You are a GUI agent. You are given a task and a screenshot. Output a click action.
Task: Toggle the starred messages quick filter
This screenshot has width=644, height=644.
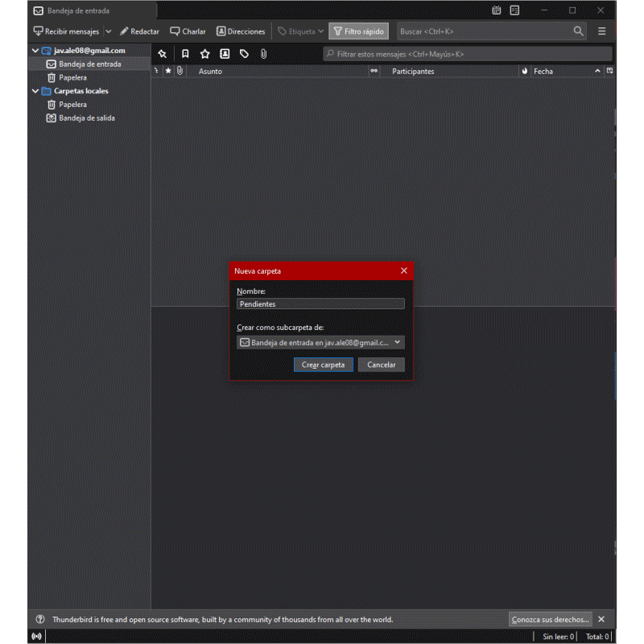coord(204,54)
